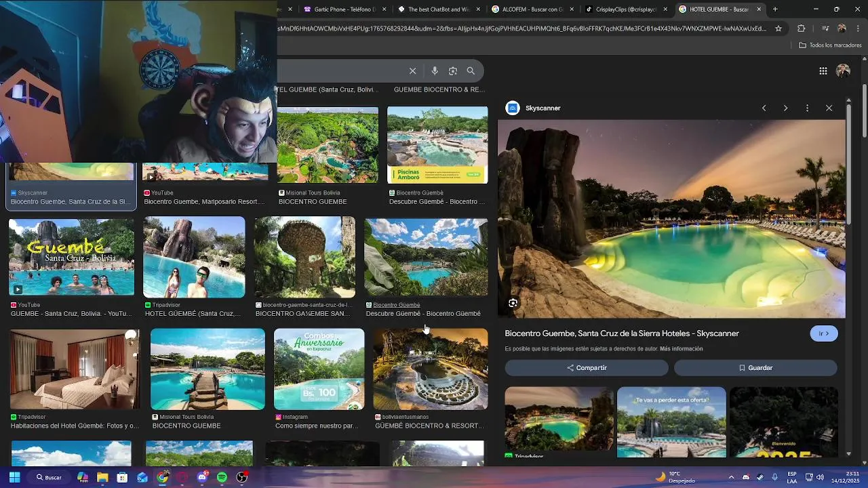Image resolution: width=868 pixels, height=488 pixels.
Task: Search inside image with Lens overlay icon
Action: pos(513,303)
